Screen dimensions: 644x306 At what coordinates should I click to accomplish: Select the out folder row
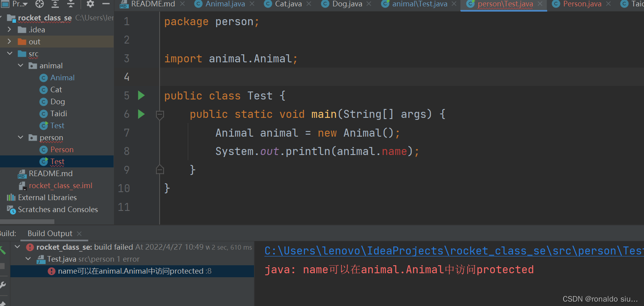[57, 42]
